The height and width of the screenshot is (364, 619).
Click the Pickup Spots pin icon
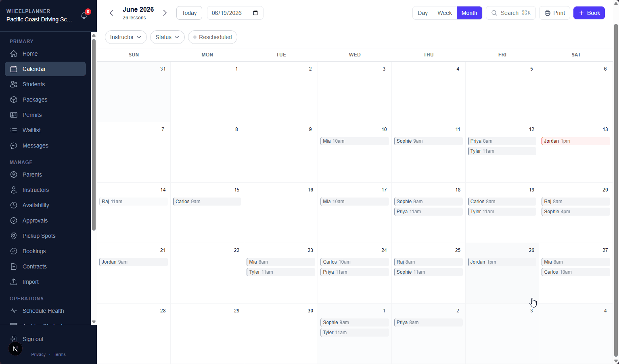pos(14,236)
